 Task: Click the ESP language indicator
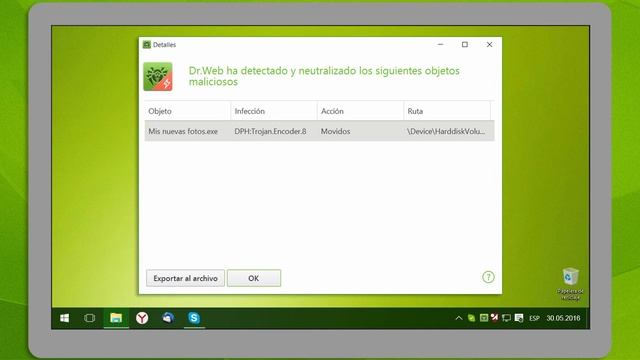coord(534,318)
